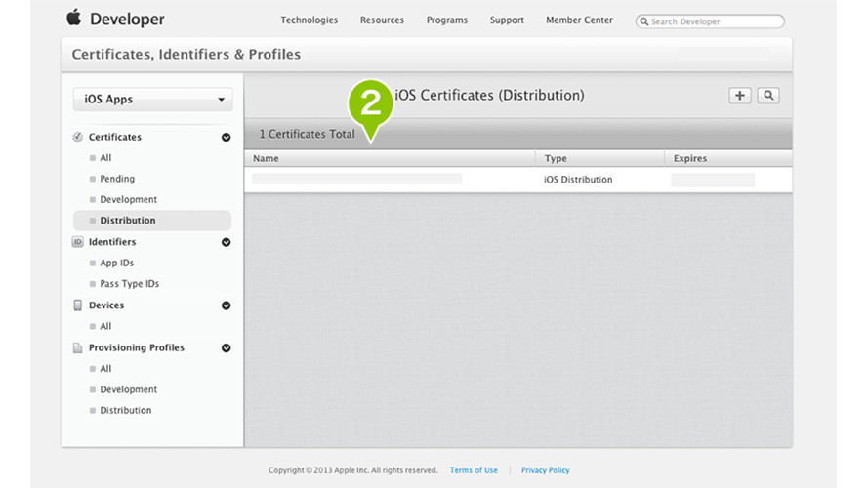Open the Privacy Policy link

point(545,470)
